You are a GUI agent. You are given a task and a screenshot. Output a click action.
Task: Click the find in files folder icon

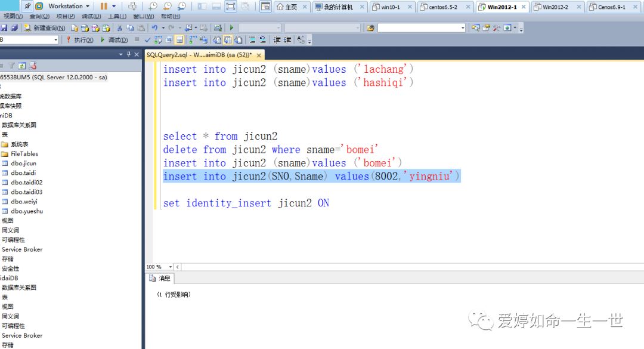coord(370,28)
